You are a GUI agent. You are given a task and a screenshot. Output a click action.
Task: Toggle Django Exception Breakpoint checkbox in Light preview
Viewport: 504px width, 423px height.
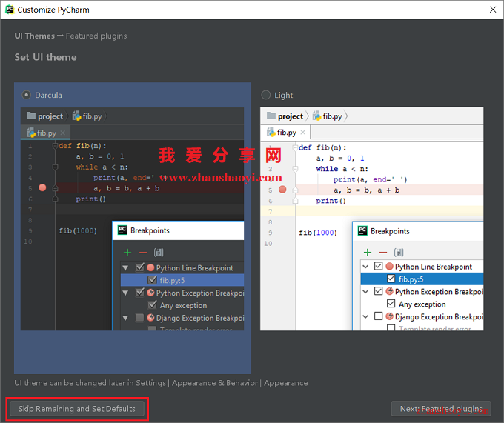(378, 316)
